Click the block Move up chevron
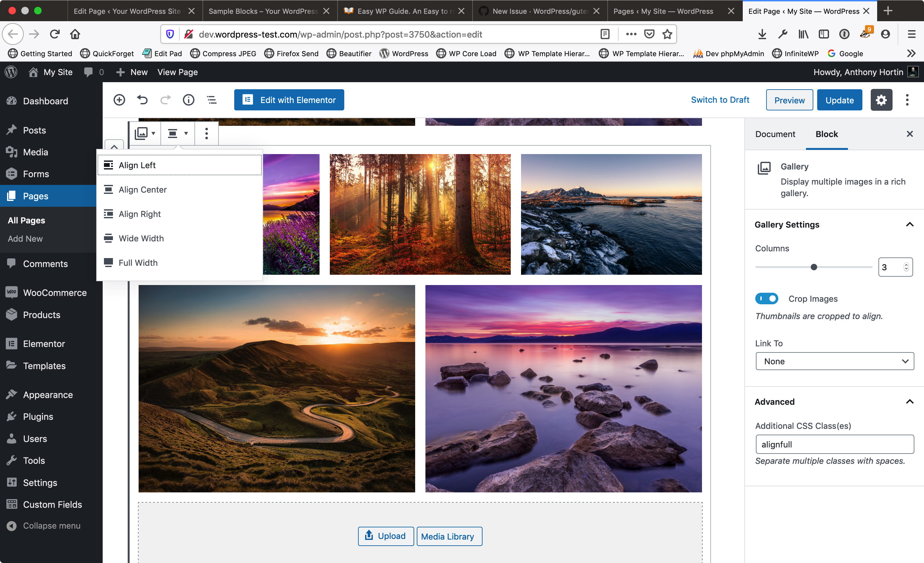Screen dimensions: 924x563 click(114, 146)
